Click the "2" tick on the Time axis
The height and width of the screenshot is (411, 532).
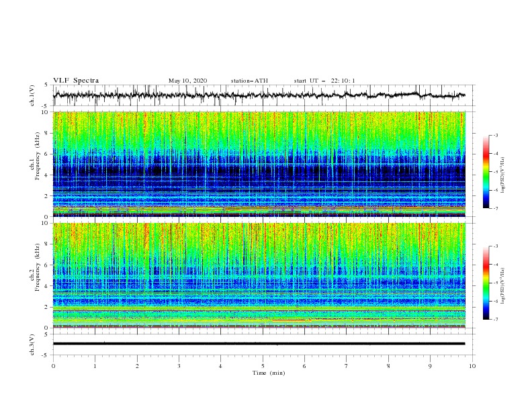coord(137,366)
